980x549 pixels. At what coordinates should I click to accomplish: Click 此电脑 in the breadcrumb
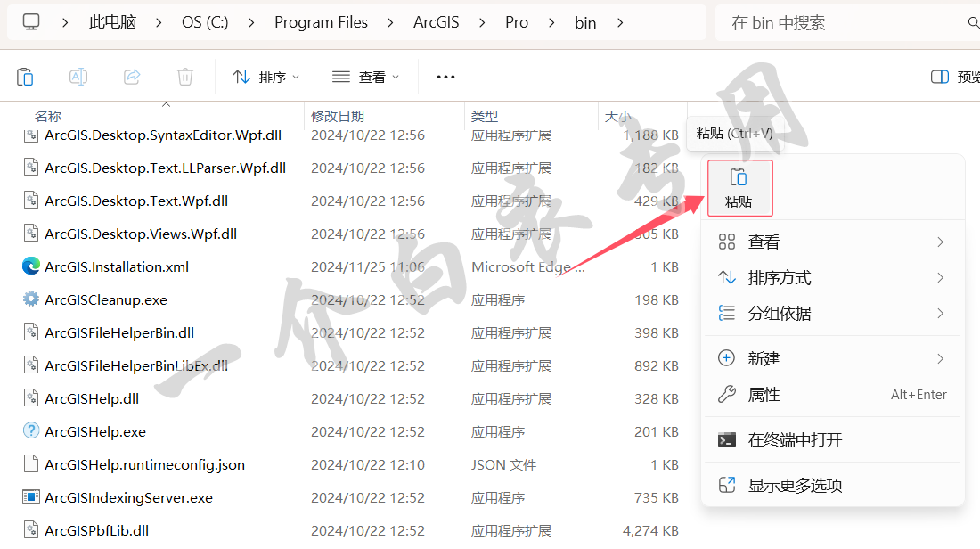112,22
